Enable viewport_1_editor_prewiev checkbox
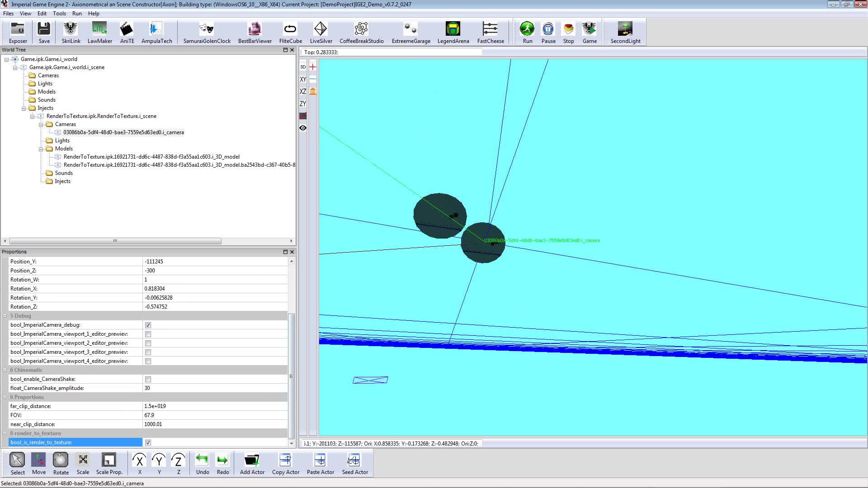The height and width of the screenshot is (488, 868). 148,334
